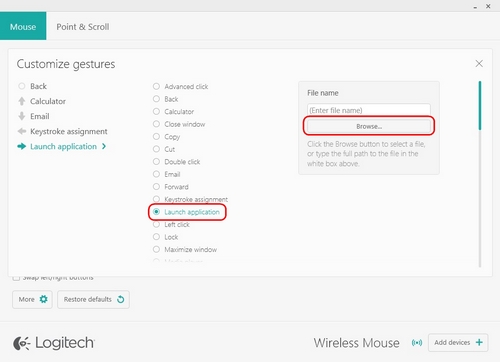Pick the Double click radio option

(x=176, y=162)
